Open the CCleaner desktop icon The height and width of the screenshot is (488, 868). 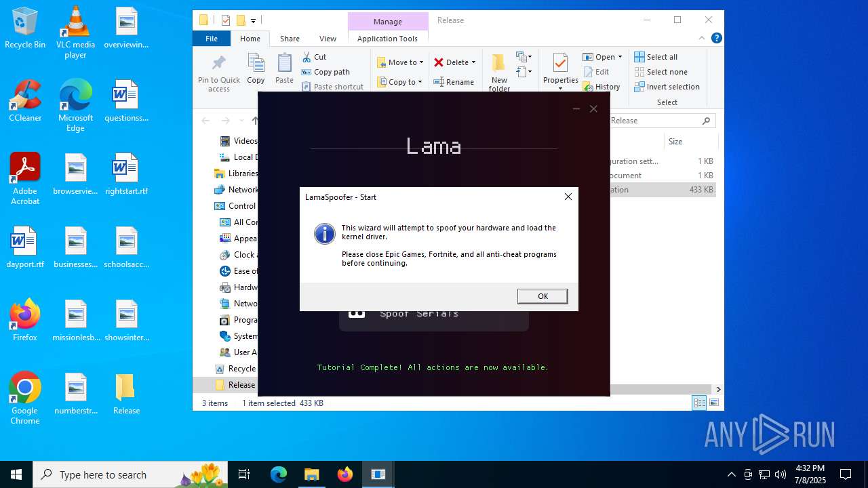[x=25, y=101]
